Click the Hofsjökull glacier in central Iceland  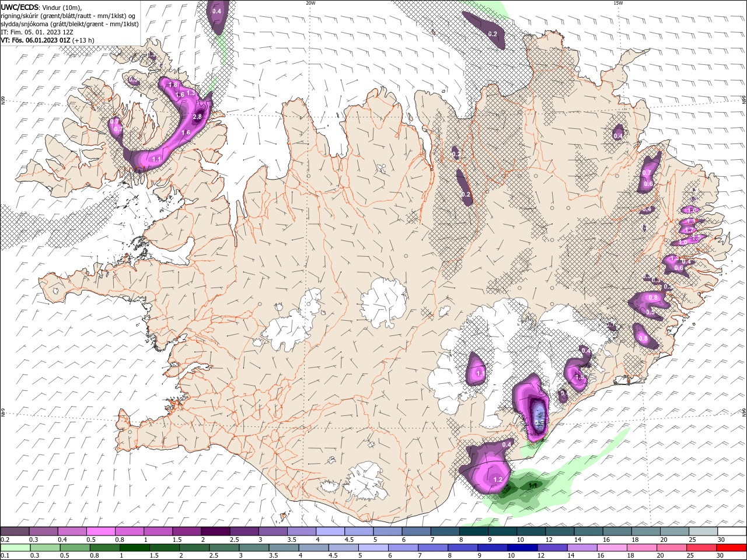383,302
